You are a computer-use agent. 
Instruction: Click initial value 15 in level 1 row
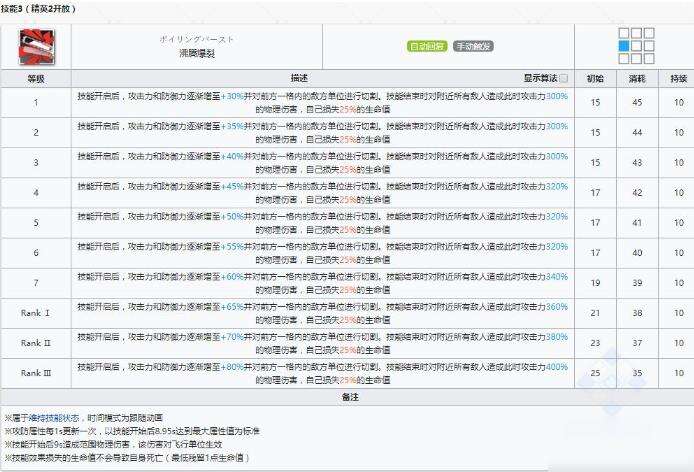click(595, 102)
